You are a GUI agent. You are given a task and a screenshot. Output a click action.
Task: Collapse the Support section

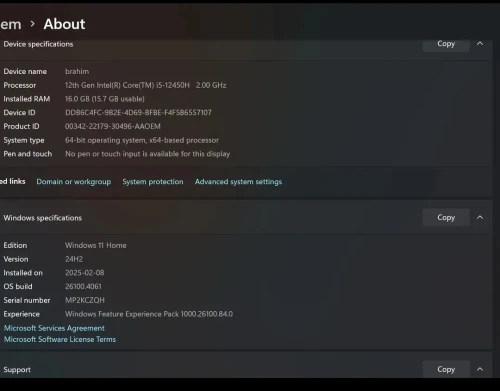tap(480, 369)
